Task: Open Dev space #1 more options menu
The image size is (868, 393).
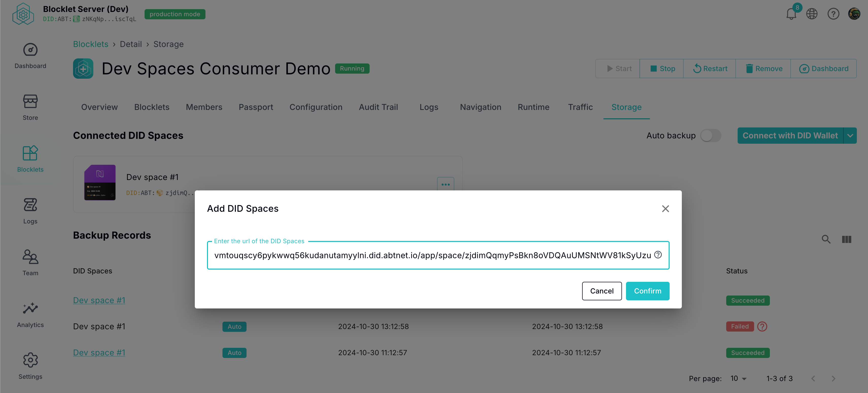Action: [445, 184]
